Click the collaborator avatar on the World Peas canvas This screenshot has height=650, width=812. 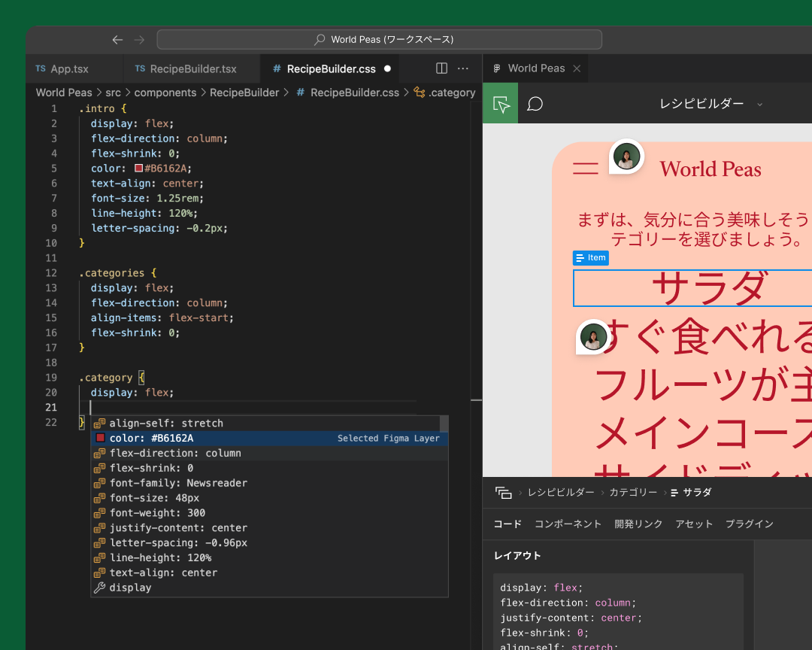626,156
